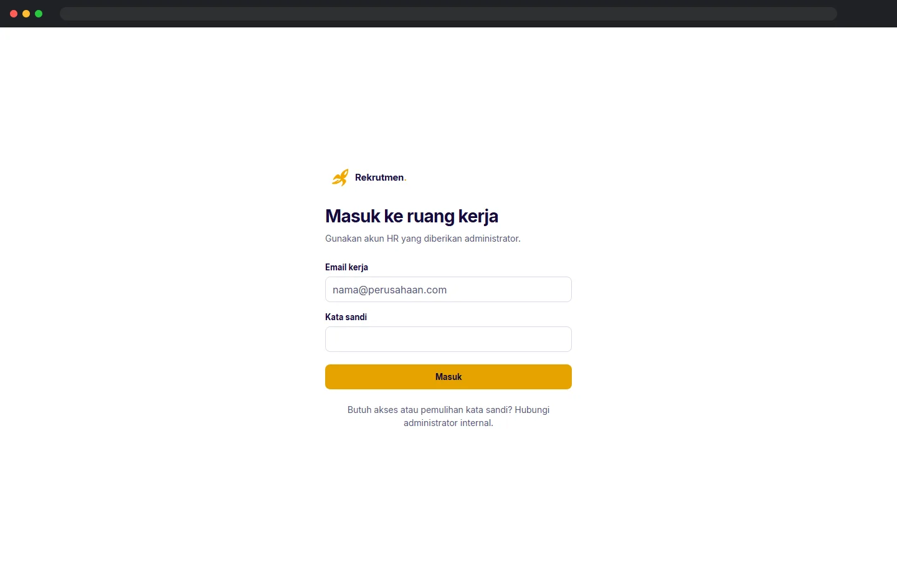This screenshot has width=897, height=588.
Task: Click the 'Butuh akses atau pemulihan' help text
Action: pyautogui.click(x=448, y=416)
